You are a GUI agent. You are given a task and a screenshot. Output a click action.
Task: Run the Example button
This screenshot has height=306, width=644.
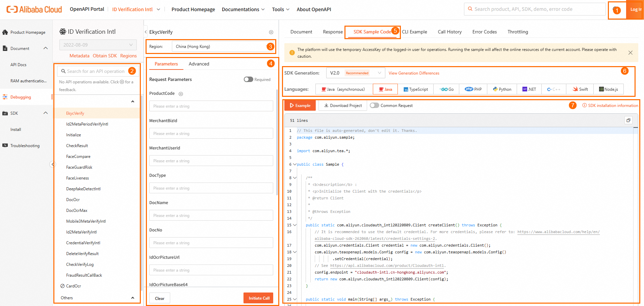(x=300, y=106)
